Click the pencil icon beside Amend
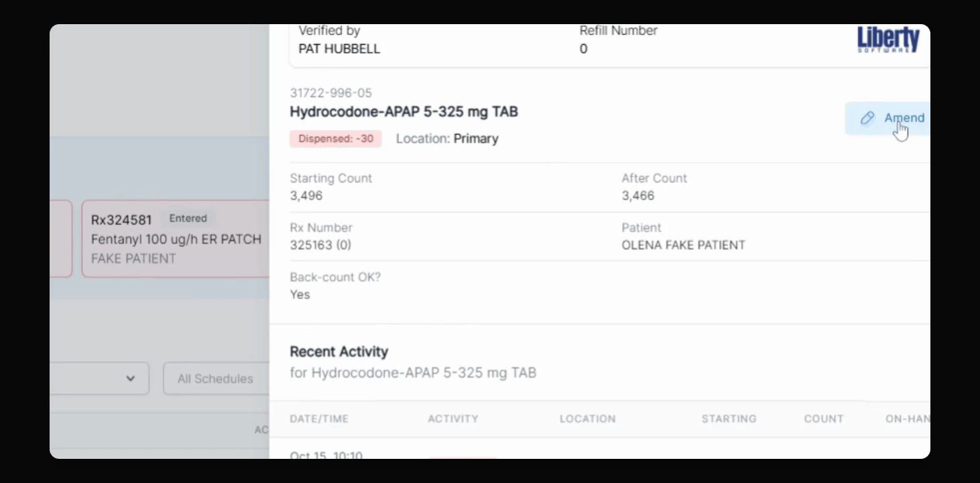This screenshot has width=980, height=483. (x=867, y=118)
